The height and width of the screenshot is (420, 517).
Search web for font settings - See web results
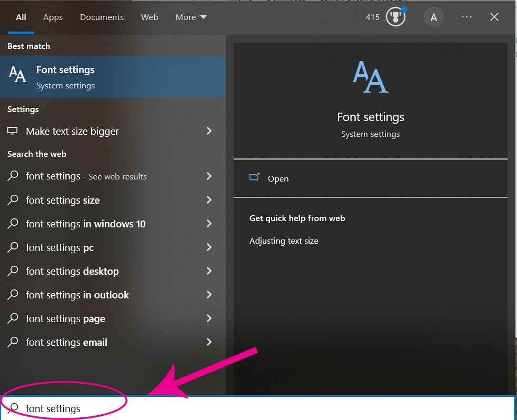point(113,176)
